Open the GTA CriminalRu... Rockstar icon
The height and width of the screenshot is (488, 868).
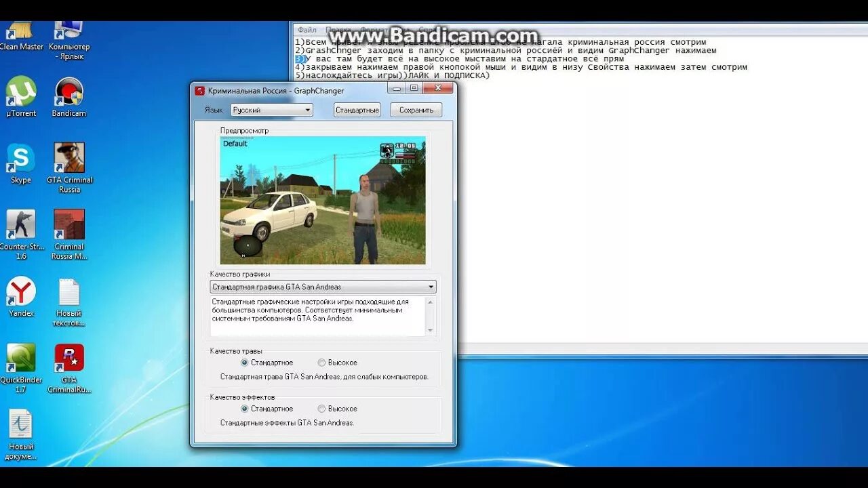tap(69, 368)
